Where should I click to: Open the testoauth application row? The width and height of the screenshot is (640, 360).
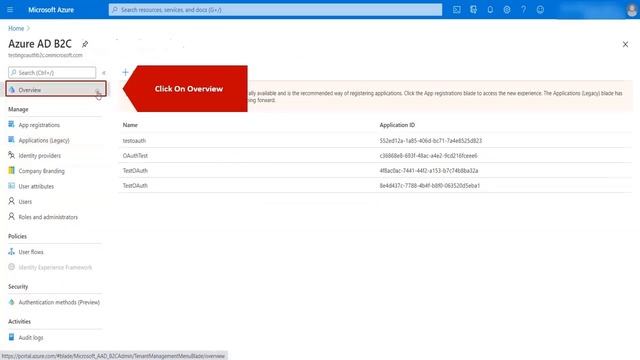[x=375, y=140]
